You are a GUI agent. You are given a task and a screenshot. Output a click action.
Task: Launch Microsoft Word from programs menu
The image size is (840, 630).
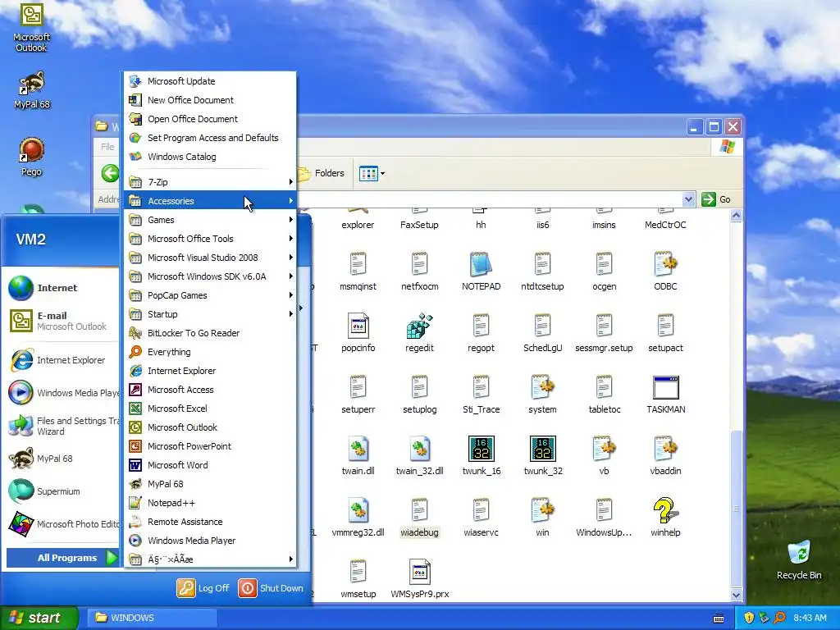point(211,465)
